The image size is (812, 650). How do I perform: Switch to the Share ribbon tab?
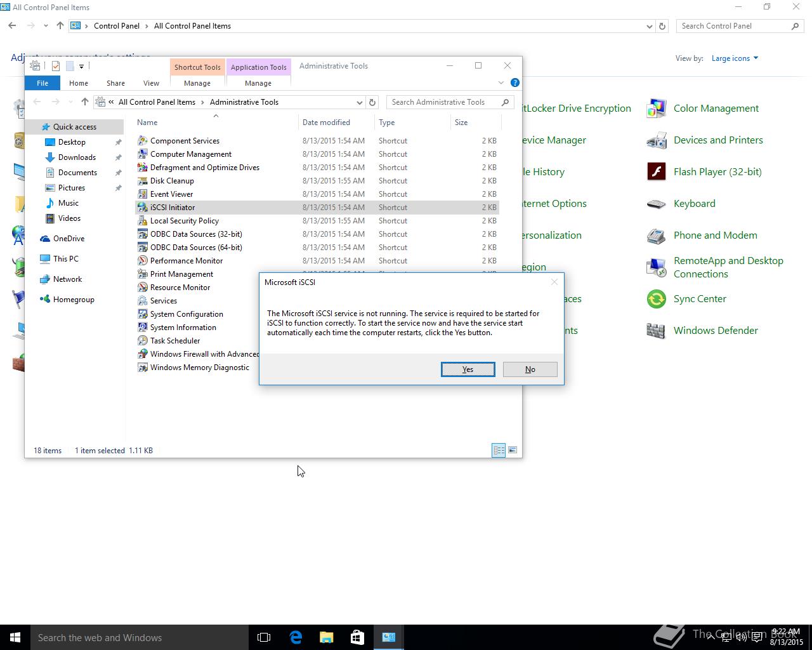click(x=115, y=83)
